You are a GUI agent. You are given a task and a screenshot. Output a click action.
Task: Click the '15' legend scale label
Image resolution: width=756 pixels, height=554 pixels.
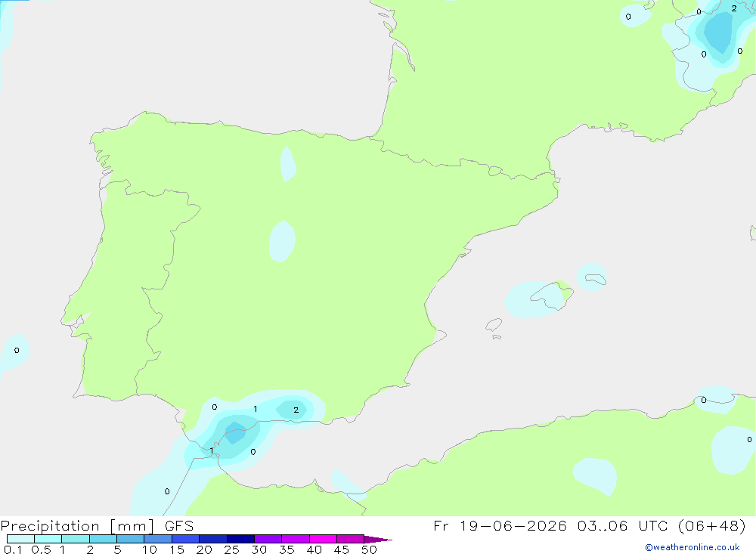pyautogui.click(x=176, y=549)
